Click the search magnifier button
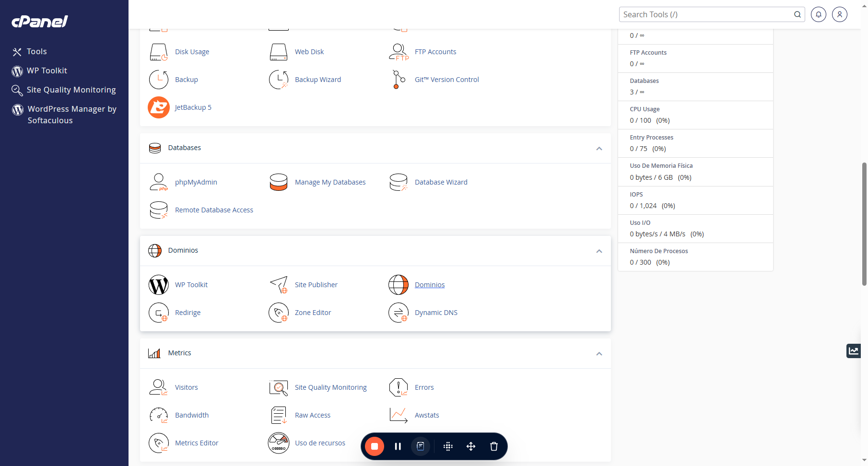The width and height of the screenshot is (868, 466). click(x=798, y=14)
